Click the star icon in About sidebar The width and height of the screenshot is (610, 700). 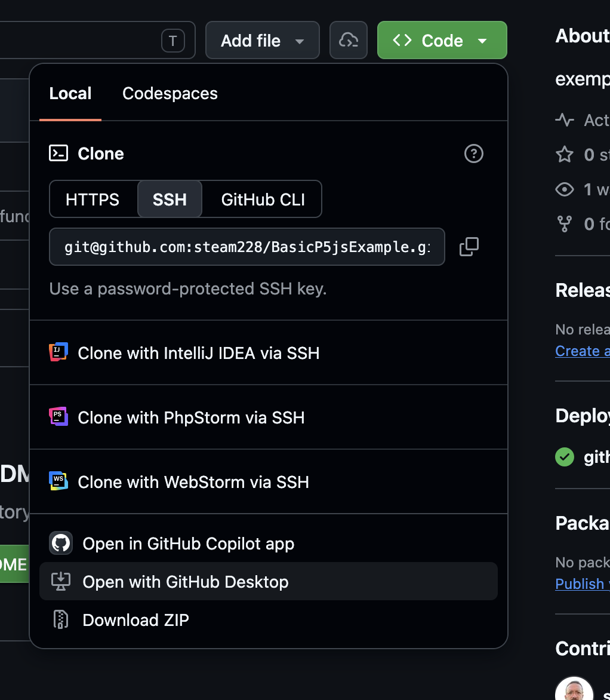coord(565,155)
